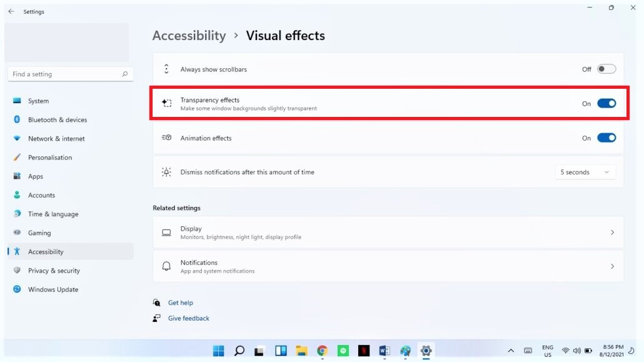Enable Always show scrollbars
The height and width of the screenshot is (362, 644).
pyautogui.click(x=606, y=69)
